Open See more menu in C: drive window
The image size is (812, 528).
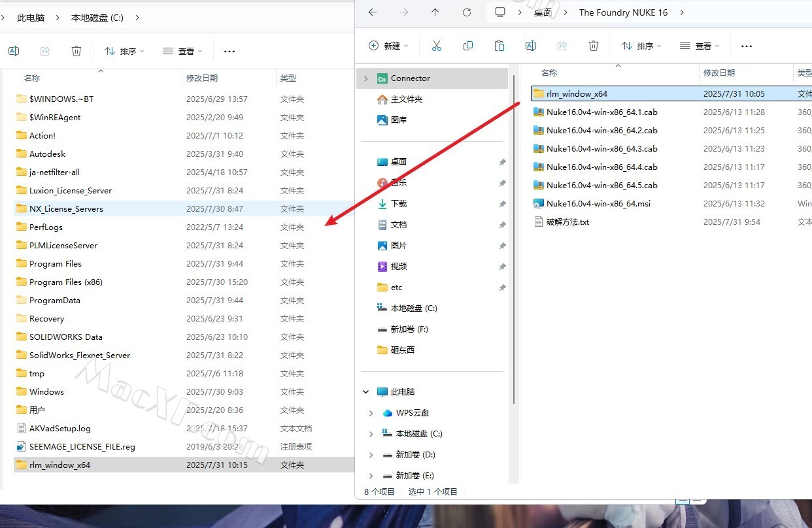click(x=229, y=51)
